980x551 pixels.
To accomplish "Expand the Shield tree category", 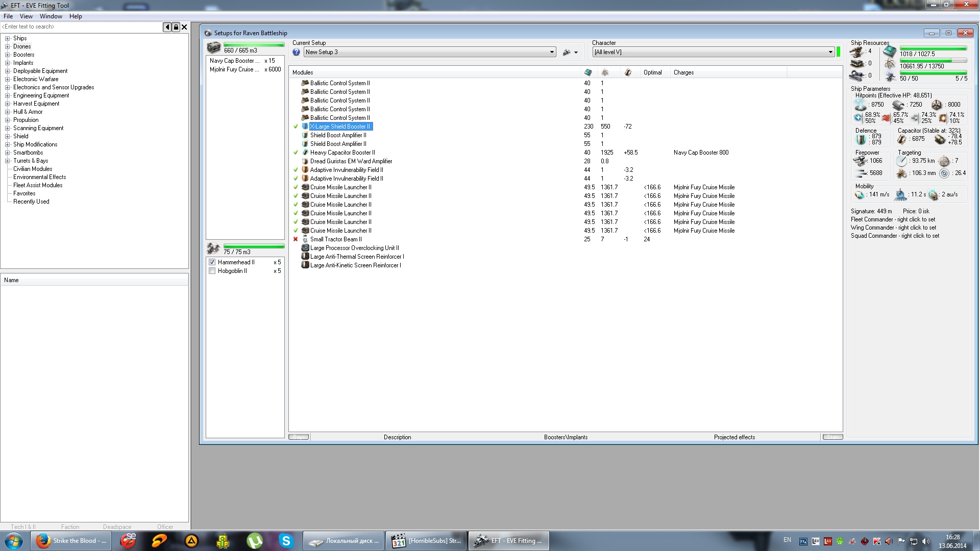I will tap(8, 136).
